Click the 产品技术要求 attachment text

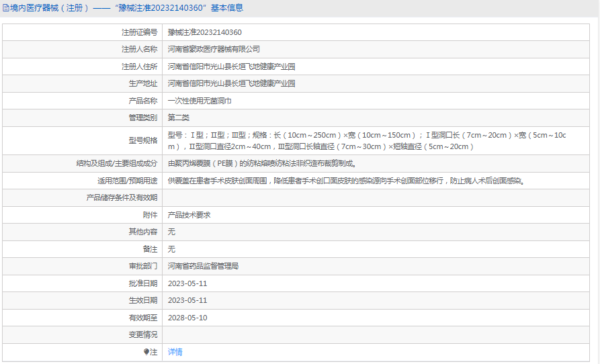[x=189, y=215]
